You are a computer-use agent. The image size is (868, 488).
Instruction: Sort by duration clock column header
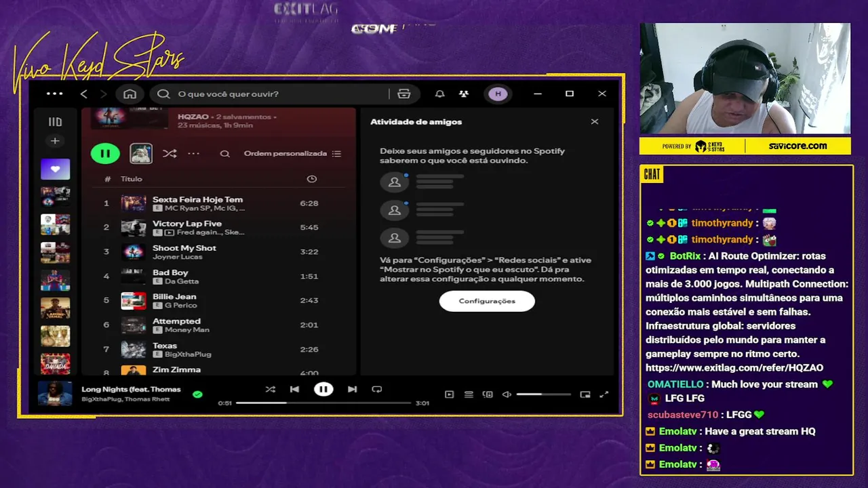311,179
